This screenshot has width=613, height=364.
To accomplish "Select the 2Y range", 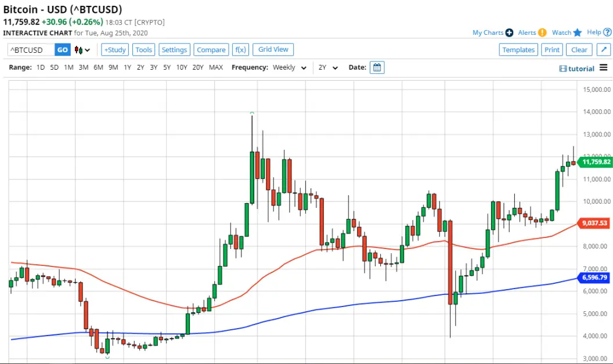I will [x=140, y=67].
